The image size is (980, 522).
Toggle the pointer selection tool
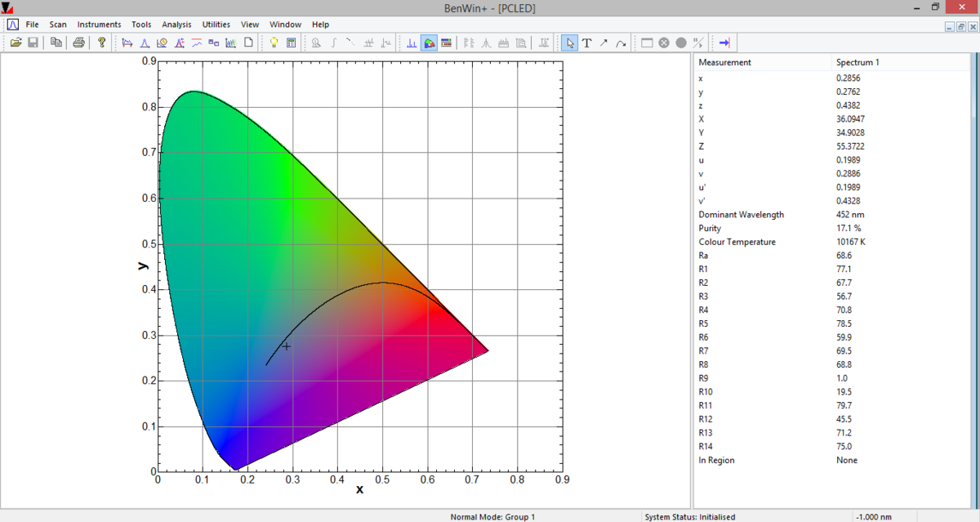point(569,42)
